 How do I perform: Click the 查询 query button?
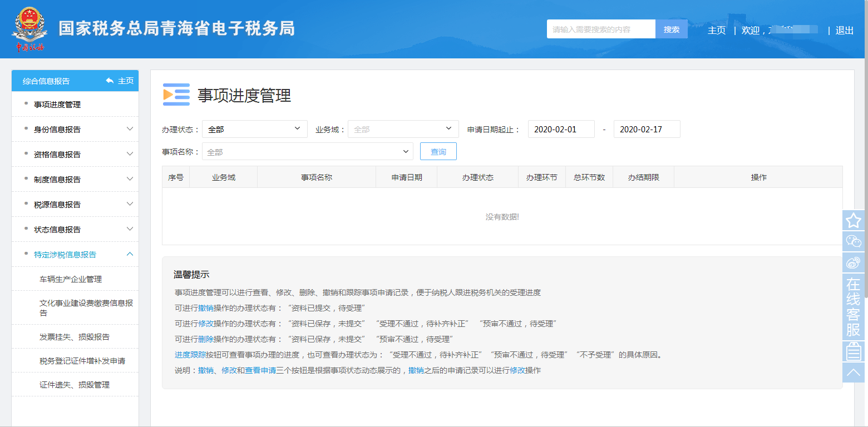pos(438,151)
